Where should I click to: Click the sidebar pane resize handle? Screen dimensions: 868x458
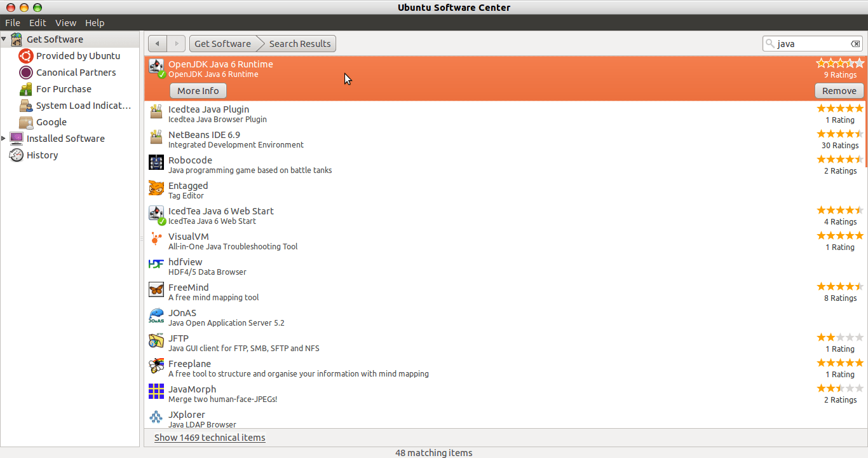tap(142, 239)
